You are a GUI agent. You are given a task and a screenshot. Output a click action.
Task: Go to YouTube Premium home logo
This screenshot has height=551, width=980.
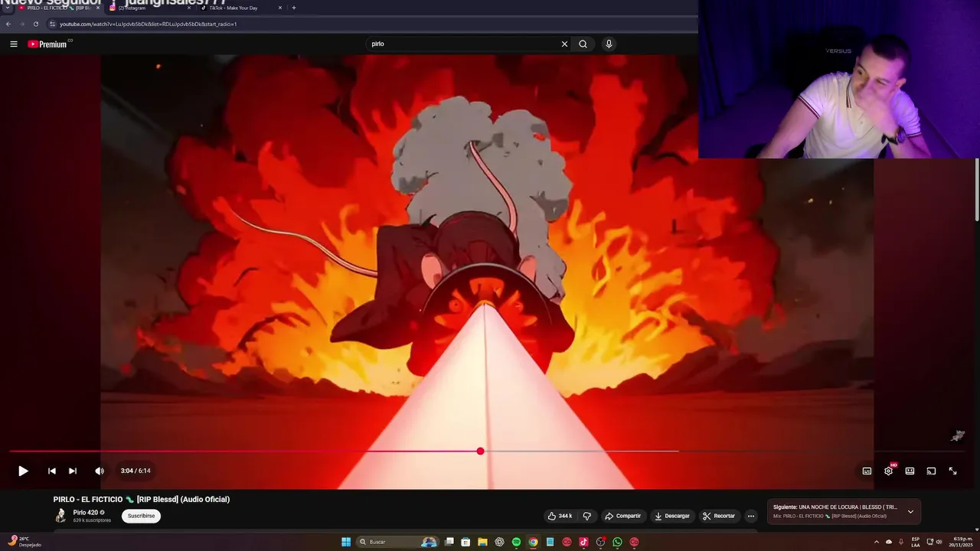tap(47, 44)
